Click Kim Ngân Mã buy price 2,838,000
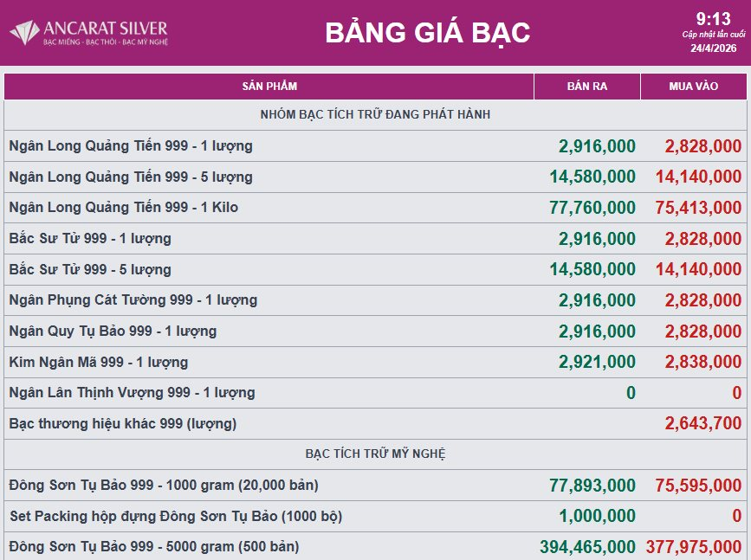This screenshot has height=560, width=751. point(703,362)
